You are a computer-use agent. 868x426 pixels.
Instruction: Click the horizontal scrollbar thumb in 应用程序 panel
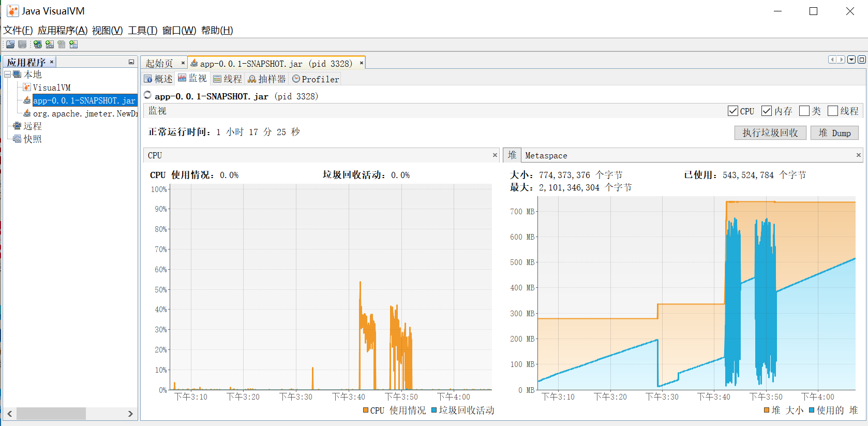click(51, 414)
